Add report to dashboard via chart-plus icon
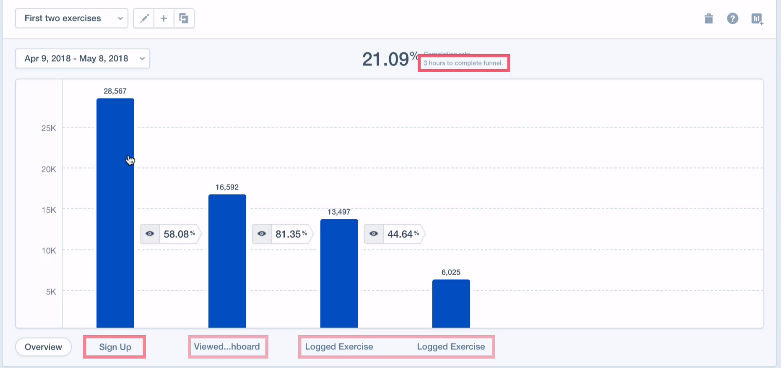This screenshot has height=368, width=781. point(757,19)
